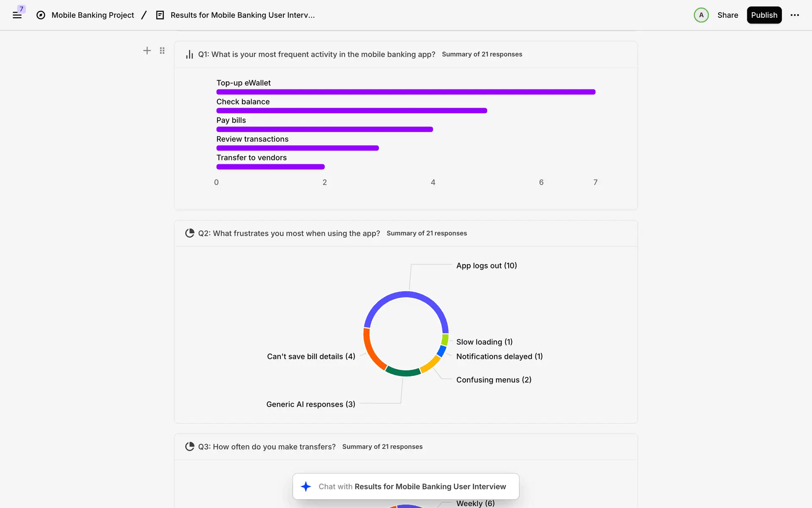Viewport: 812px width, 508px height.
Task: Click the pie chart icon beside Q3
Action: [x=189, y=447]
